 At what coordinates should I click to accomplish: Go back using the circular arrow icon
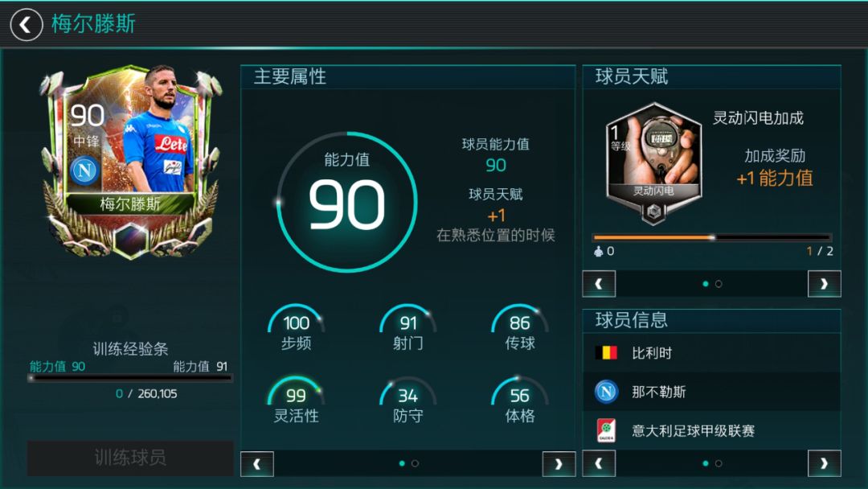point(26,24)
